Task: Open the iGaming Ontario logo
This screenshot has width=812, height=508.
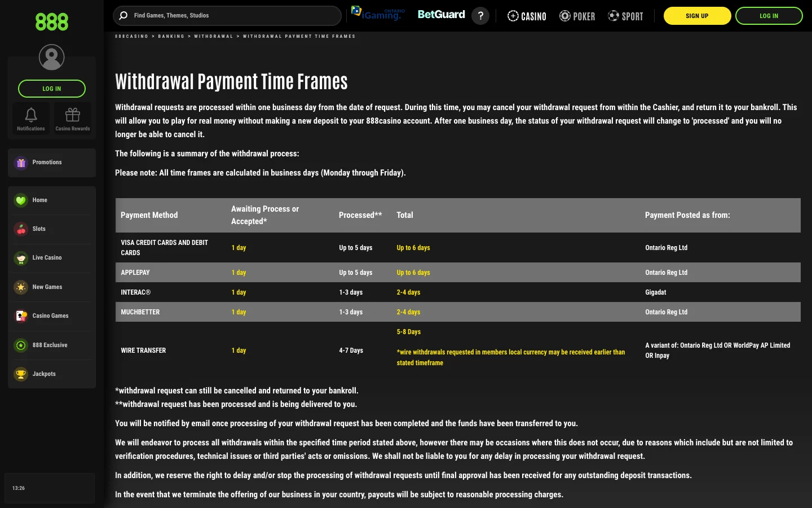Action: tap(378, 14)
